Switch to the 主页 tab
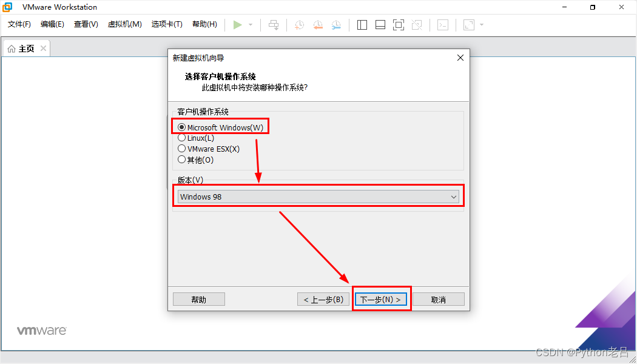Image resolution: width=637 pixels, height=364 pixels. pos(27,49)
